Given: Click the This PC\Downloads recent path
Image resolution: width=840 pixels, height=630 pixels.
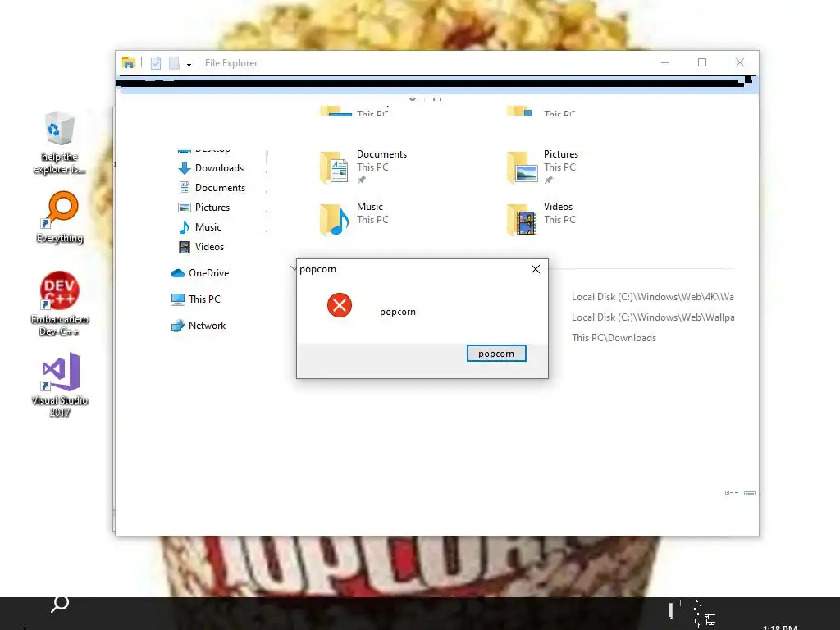Looking at the screenshot, I should tap(614, 338).
